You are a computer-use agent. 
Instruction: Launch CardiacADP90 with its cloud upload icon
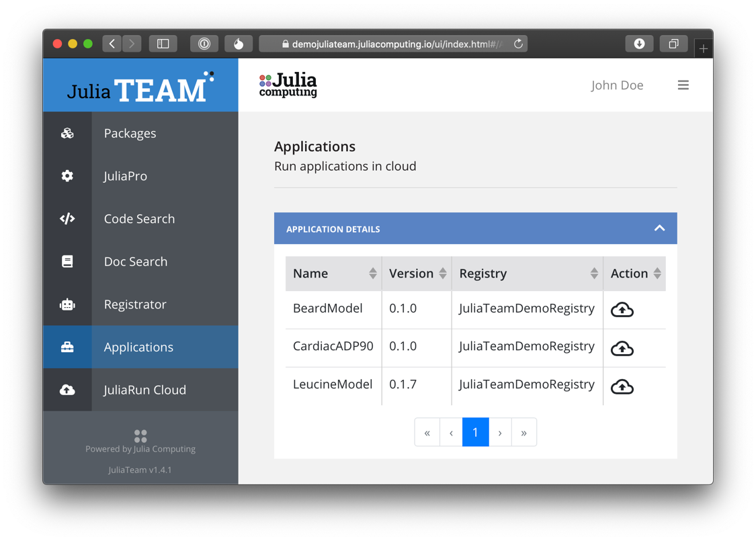click(622, 348)
